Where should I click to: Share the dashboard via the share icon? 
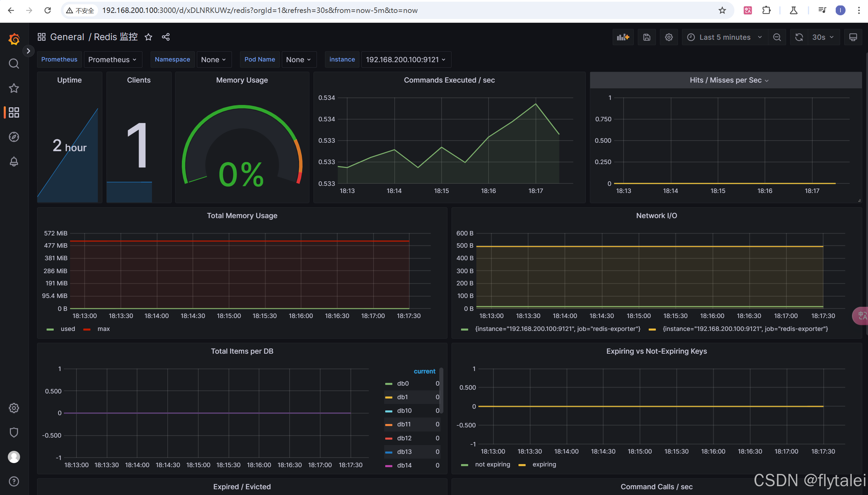pos(166,37)
